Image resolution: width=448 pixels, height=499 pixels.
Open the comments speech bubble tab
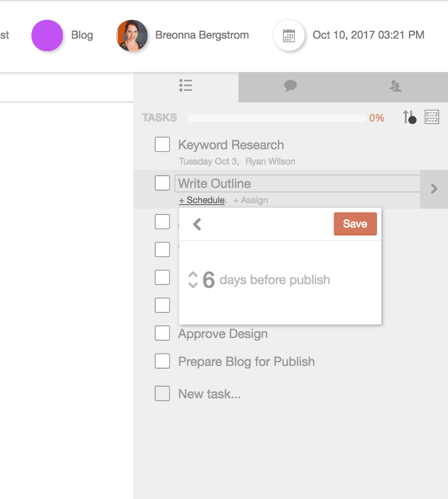click(290, 87)
